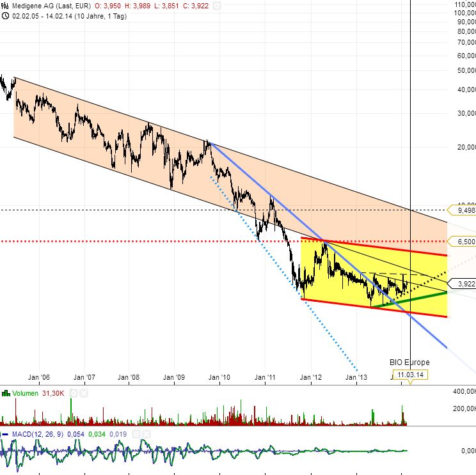Select the BIO Europe text annotation
The width and height of the screenshot is (476, 475).
point(409,362)
